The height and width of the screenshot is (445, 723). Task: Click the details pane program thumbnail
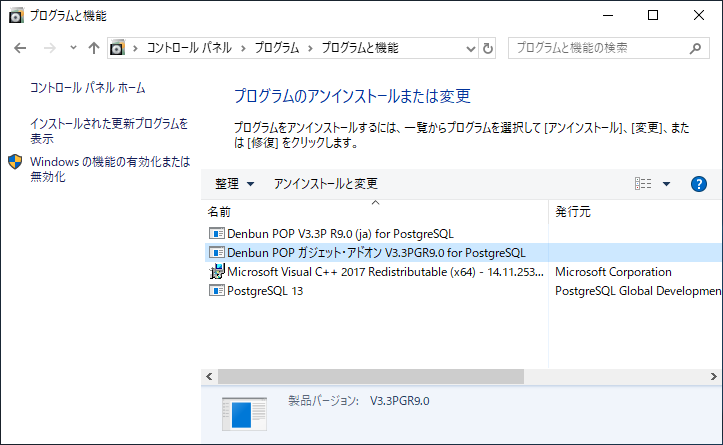[244, 414]
